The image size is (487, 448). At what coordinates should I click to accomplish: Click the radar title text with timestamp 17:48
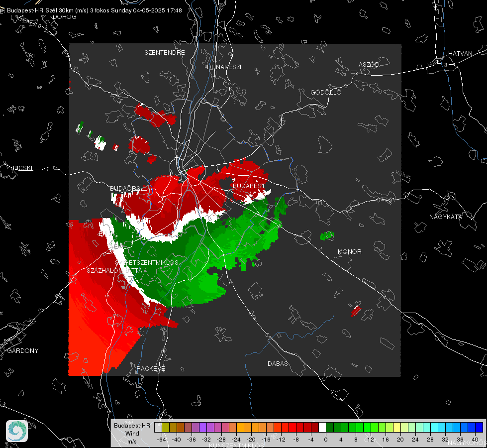95,10
